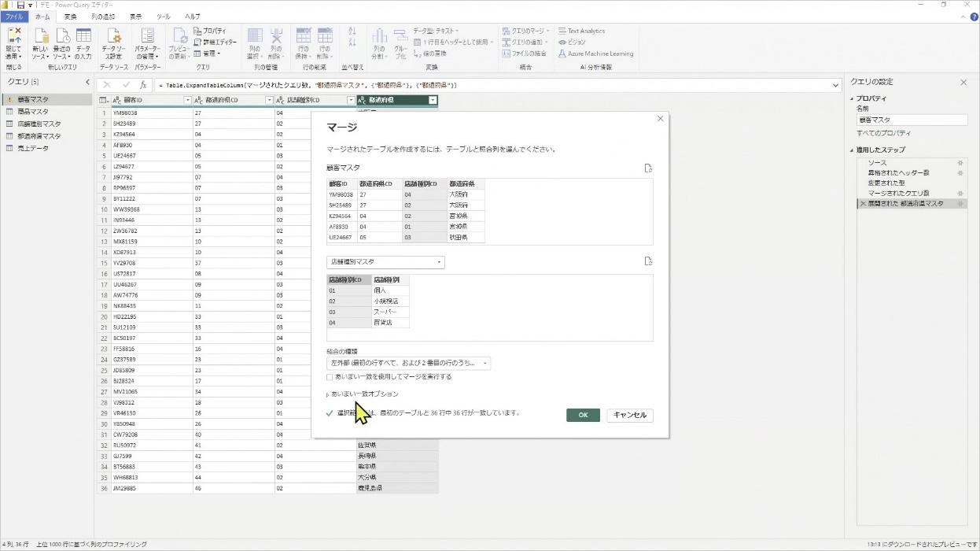Enable the fuzzy matching merge checkbox
The image size is (980, 551).
click(330, 376)
